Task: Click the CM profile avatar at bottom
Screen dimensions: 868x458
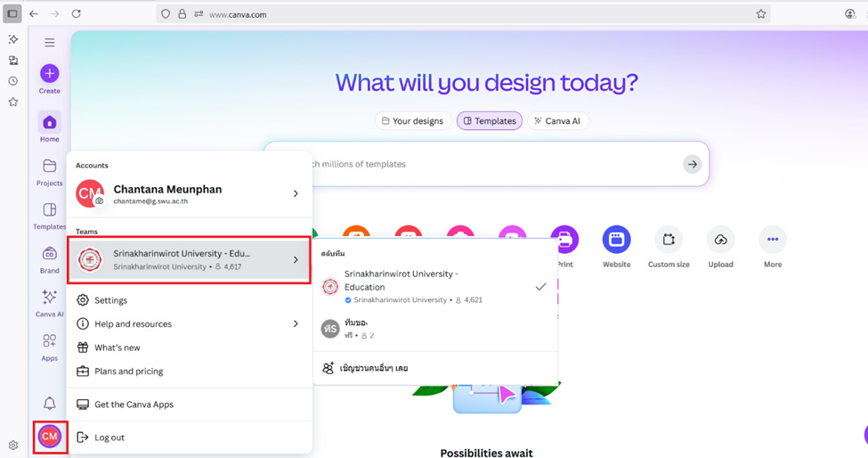Action: point(50,437)
